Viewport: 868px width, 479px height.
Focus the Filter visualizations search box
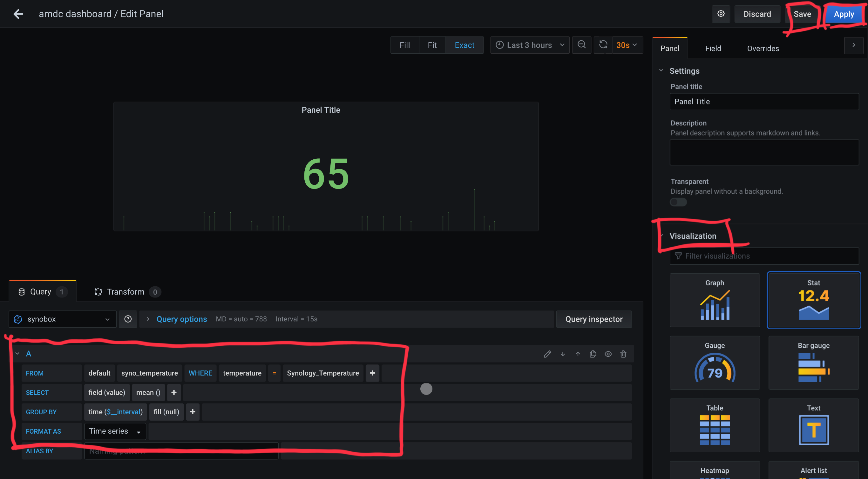764,256
